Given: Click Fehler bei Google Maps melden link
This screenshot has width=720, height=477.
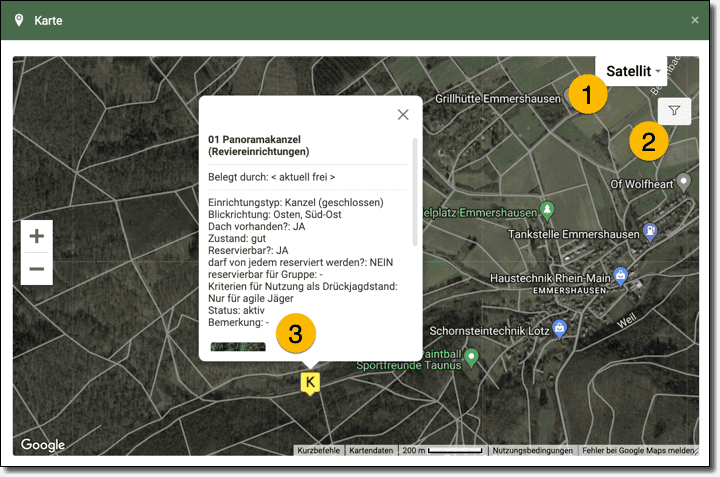Looking at the screenshot, I should (639, 451).
